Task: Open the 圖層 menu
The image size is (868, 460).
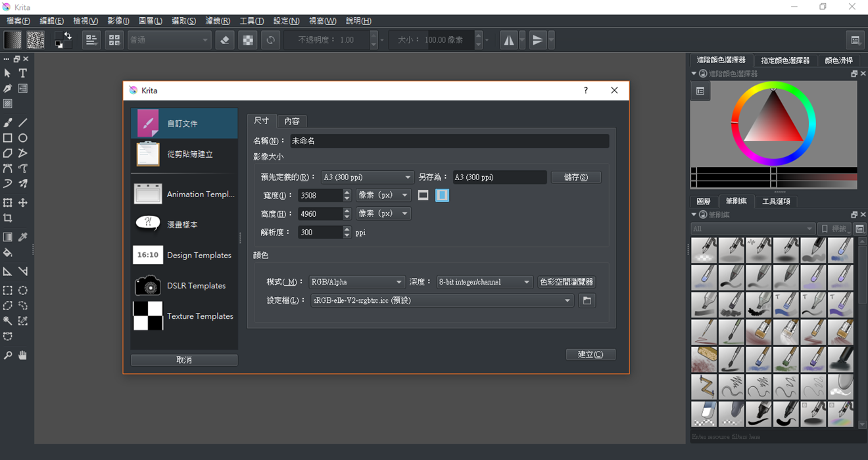Action: click(151, 21)
